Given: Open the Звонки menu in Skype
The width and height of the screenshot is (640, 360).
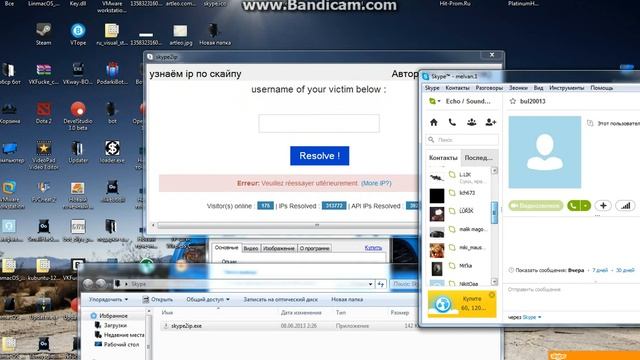Looking at the screenshot, I should (518, 88).
